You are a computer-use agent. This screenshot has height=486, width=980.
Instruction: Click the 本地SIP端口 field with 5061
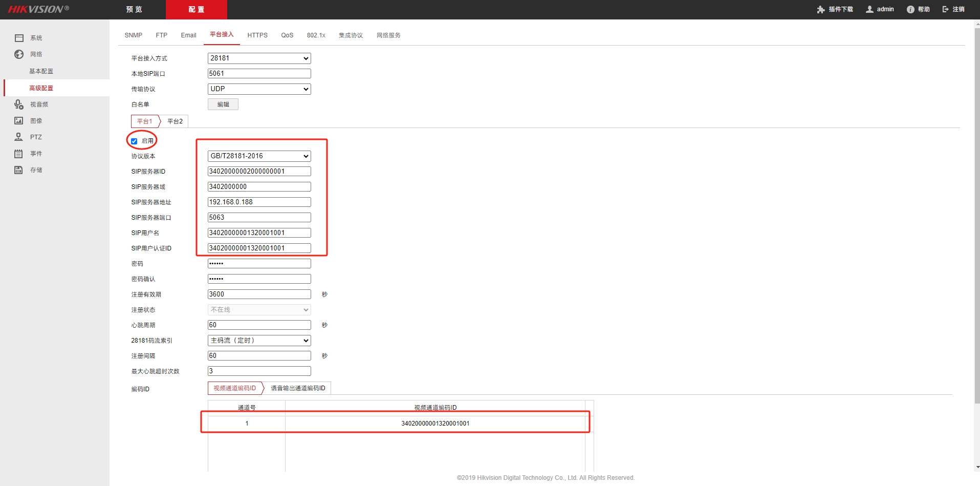click(x=259, y=74)
